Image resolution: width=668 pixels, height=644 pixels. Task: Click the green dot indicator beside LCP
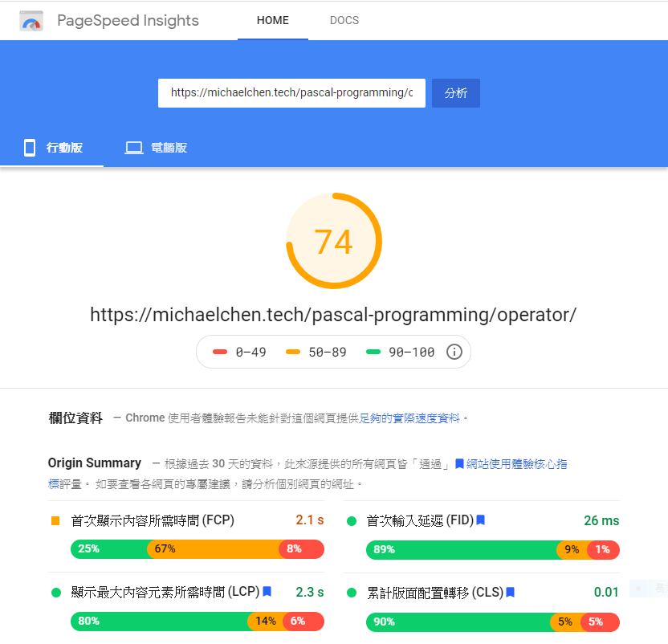(56, 593)
